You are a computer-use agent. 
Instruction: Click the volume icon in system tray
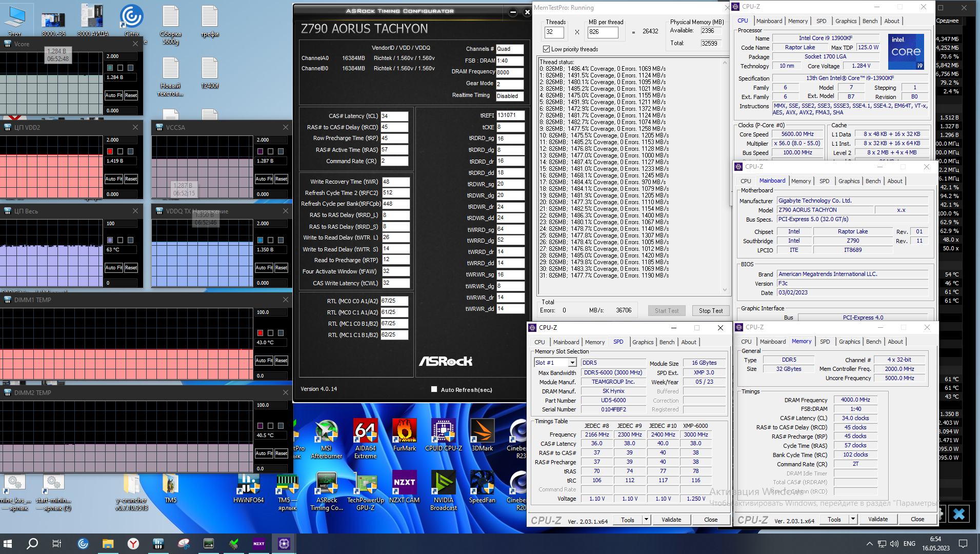point(894,544)
